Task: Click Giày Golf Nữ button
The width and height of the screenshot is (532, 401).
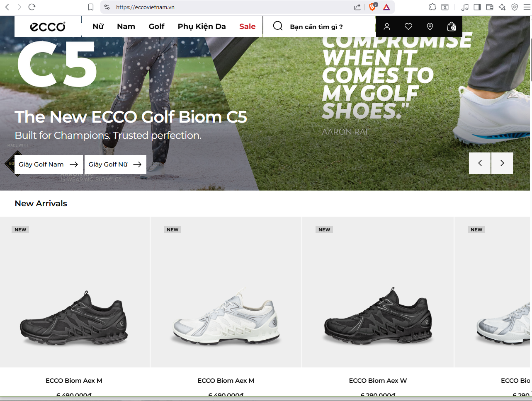Action: (115, 164)
